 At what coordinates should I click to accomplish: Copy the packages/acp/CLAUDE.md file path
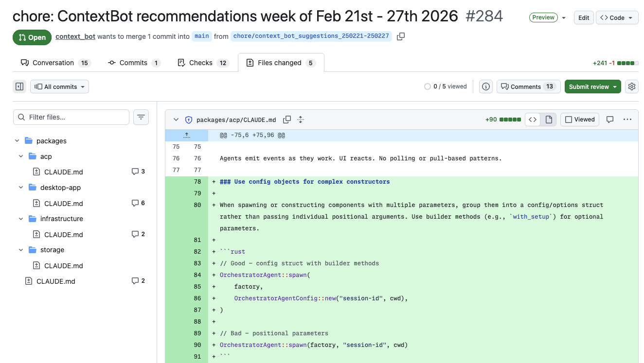coord(286,119)
